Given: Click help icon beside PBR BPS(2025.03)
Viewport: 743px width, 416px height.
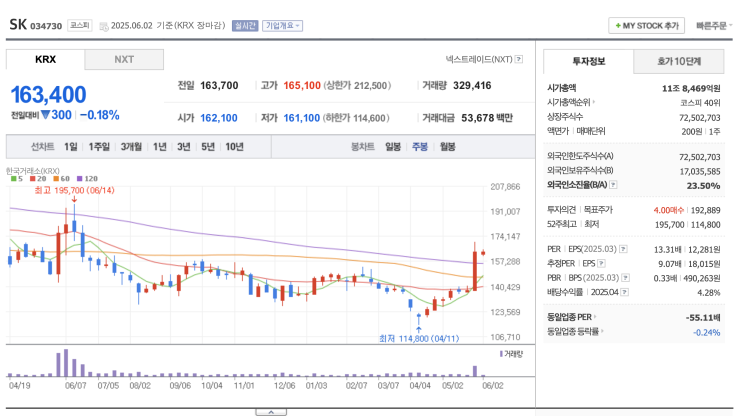Looking at the screenshot, I should point(625,278).
